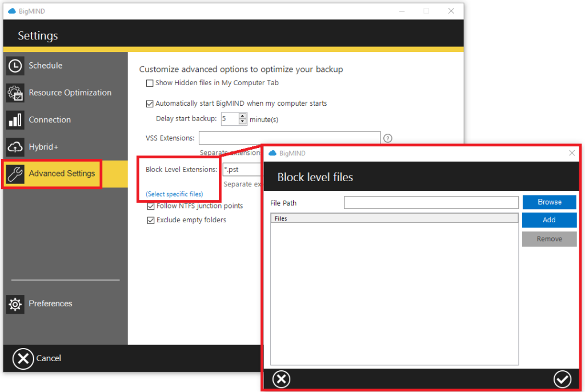The width and height of the screenshot is (585, 392).
Task: Confirm Block level files with the checkmark icon
Action: click(563, 379)
